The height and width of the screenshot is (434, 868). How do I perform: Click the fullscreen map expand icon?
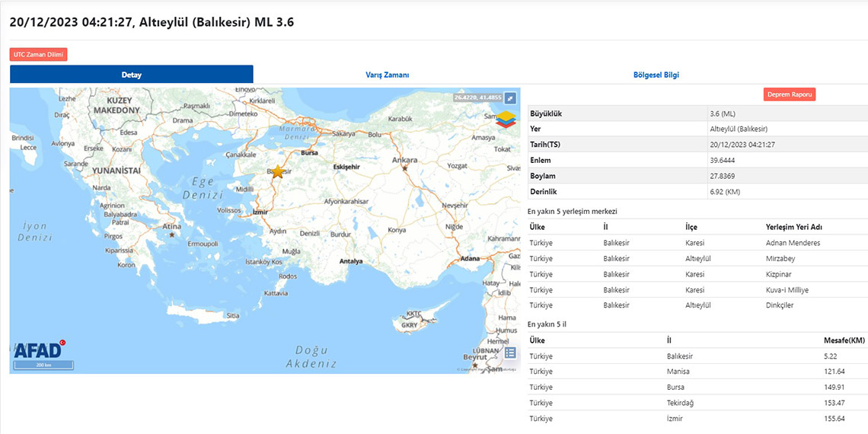click(x=510, y=98)
